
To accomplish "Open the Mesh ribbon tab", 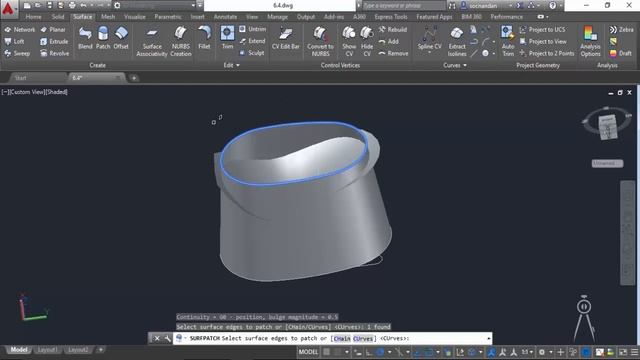I will (x=108, y=17).
